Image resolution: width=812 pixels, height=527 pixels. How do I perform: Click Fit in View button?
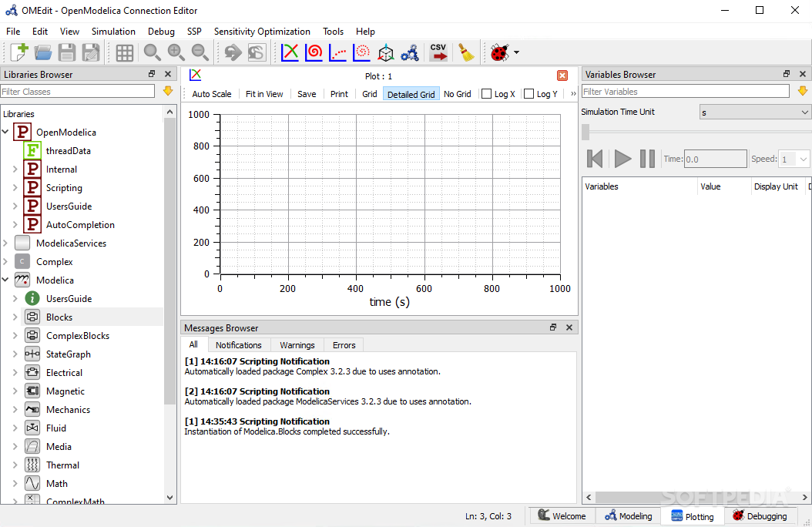click(264, 94)
